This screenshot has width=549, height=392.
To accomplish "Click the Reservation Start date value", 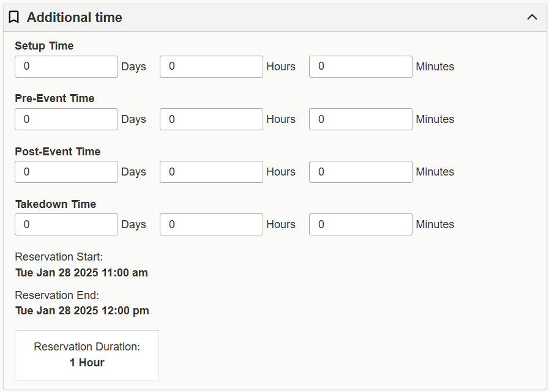I will coord(81,273).
